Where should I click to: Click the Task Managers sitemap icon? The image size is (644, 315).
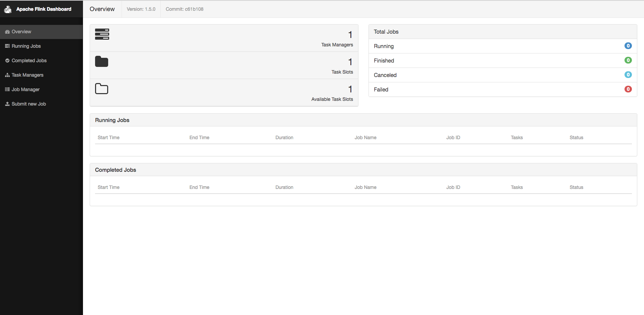(7, 75)
